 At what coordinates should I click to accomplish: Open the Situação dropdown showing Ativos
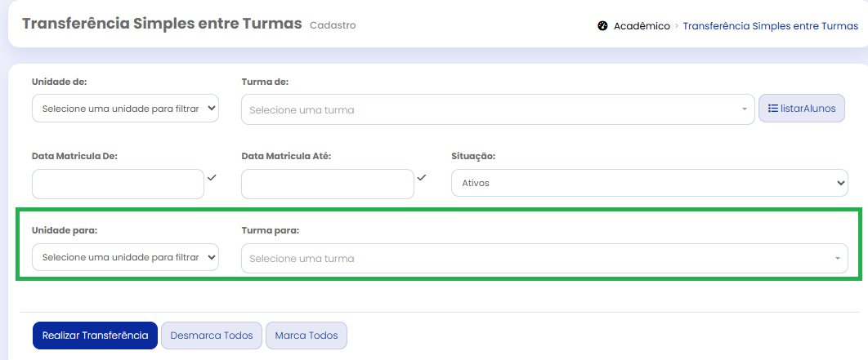(x=649, y=184)
